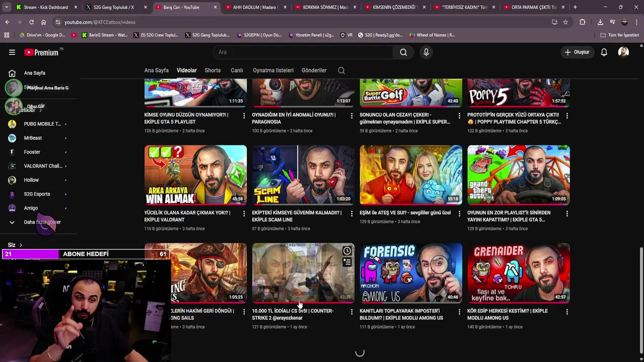Search within channel magnifier icon

point(342,70)
